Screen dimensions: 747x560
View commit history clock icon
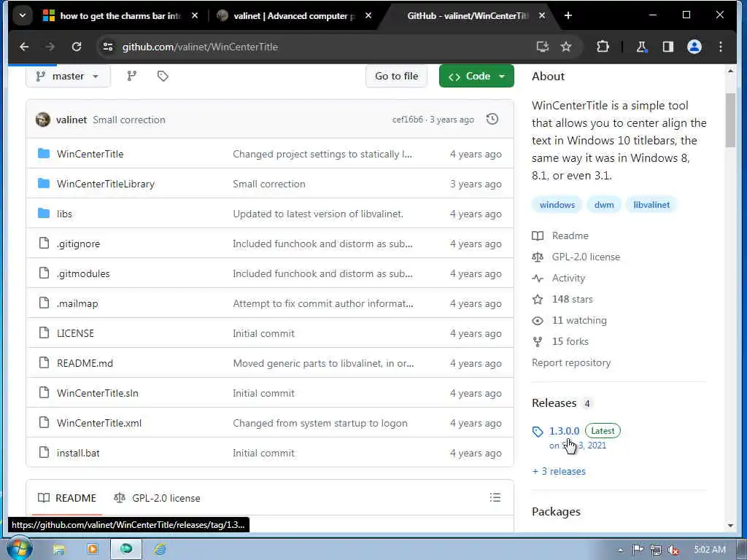492,119
